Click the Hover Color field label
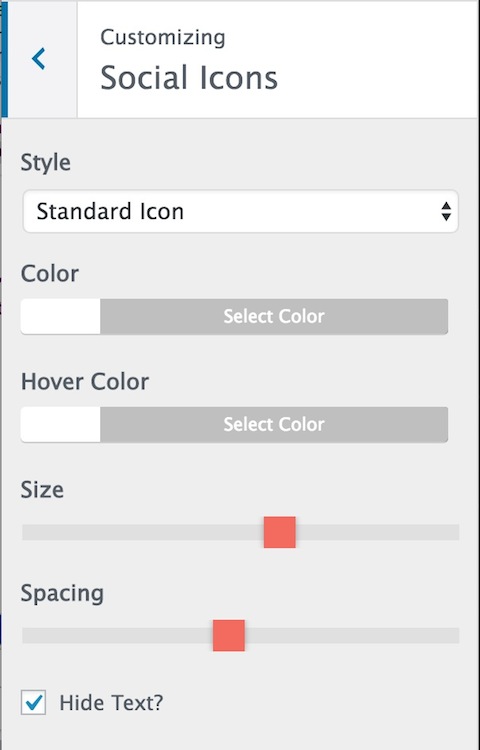The height and width of the screenshot is (750, 480). pos(85,381)
